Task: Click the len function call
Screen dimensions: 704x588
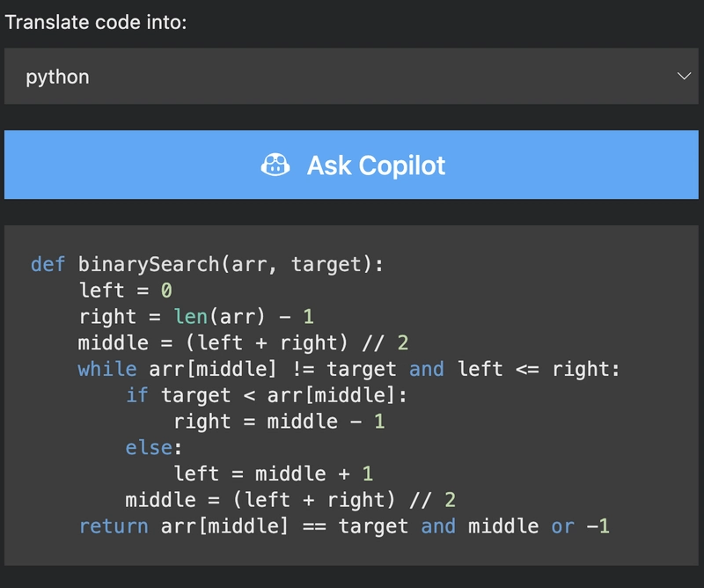Action: (x=190, y=317)
